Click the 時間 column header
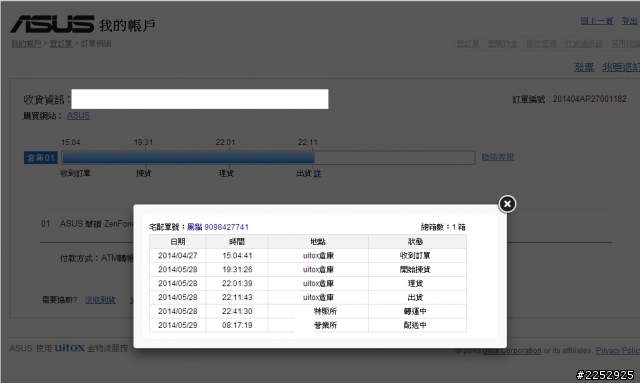Screen dimensions: 640x383 tap(237, 242)
